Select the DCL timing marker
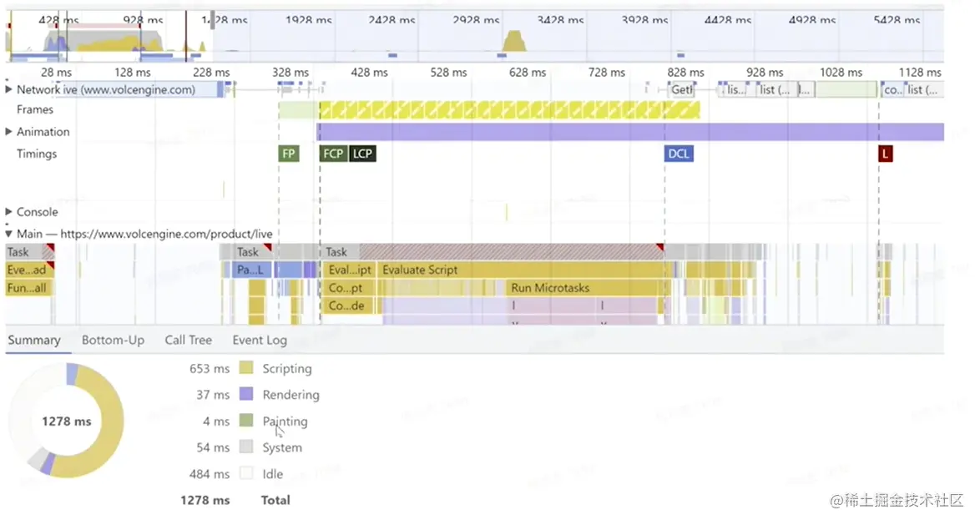 [x=679, y=154]
